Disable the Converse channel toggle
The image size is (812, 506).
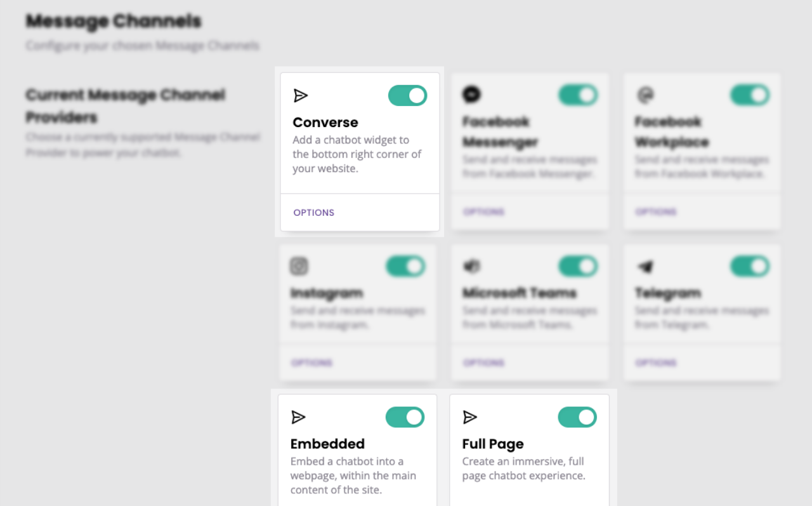click(x=408, y=96)
